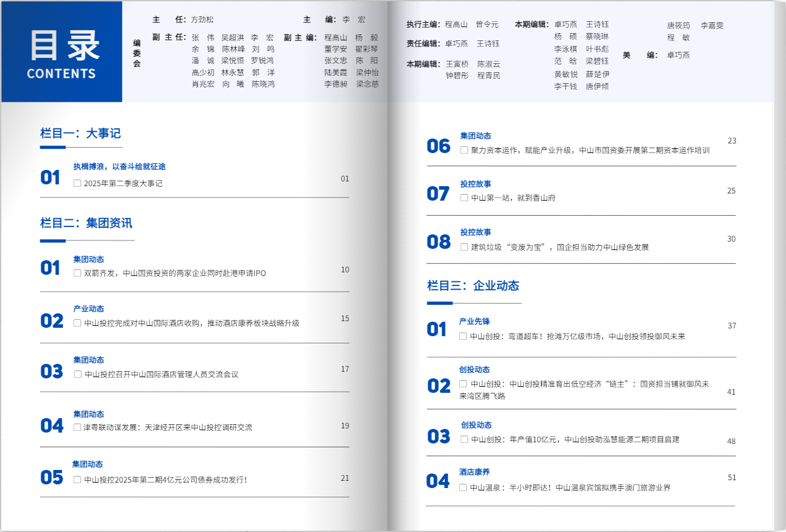Screen dimensions: 786x532
Task: Click the 中山国际酒店收购 article title
Action: (x=192, y=323)
